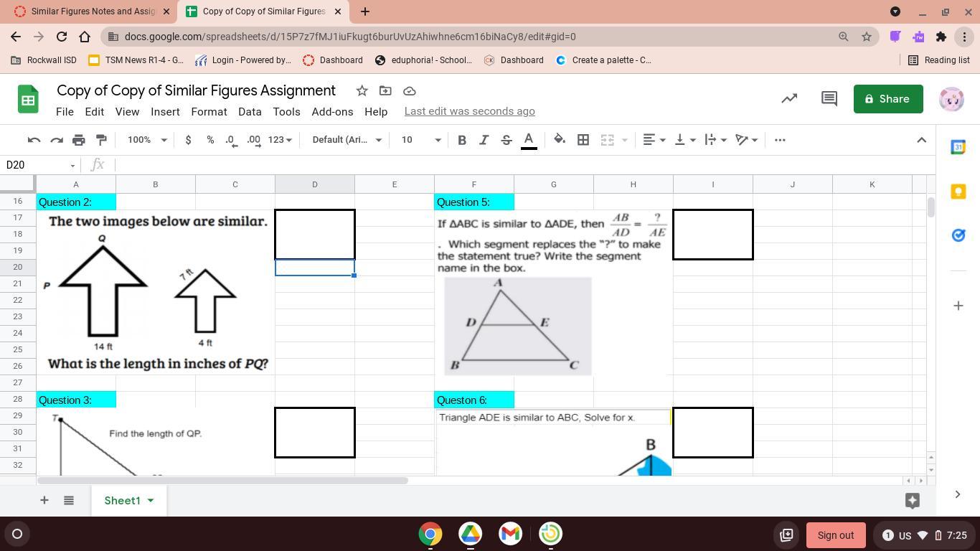Get add-ons with side panel plus
The image size is (980, 551).
point(958,306)
